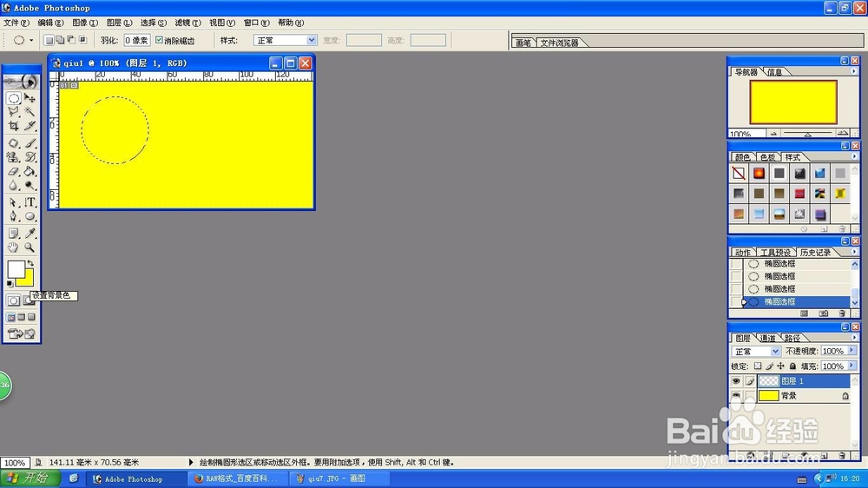
Task: Switch to qiu7.JPG Paint taskbar window
Action: (339, 478)
